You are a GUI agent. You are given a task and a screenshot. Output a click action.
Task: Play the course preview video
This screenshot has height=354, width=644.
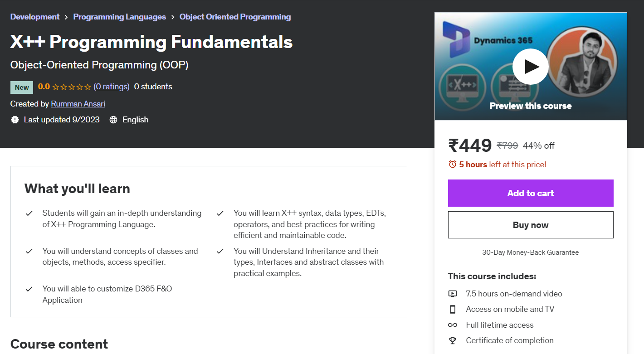(x=530, y=67)
